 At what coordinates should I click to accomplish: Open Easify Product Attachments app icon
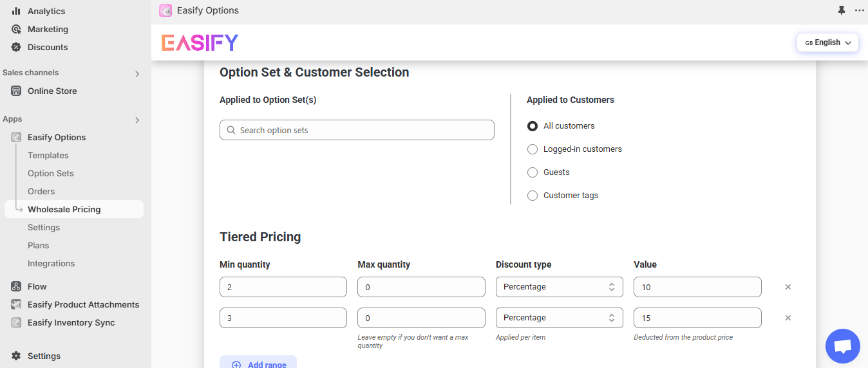tap(16, 304)
